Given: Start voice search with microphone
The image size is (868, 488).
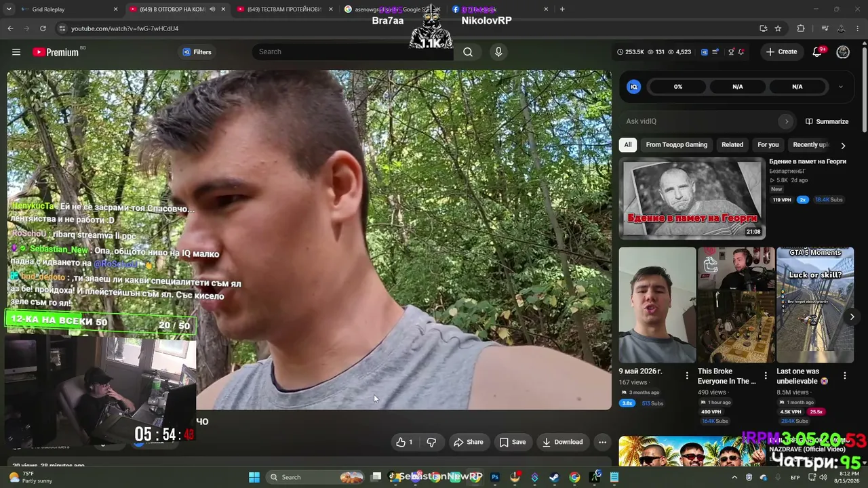Looking at the screenshot, I should point(498,52).
